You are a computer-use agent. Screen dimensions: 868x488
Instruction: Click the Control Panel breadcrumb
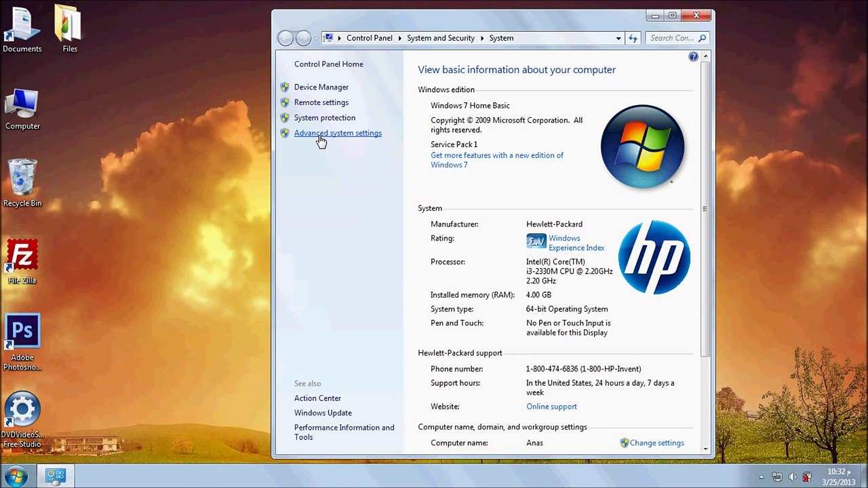coord(369,38)
